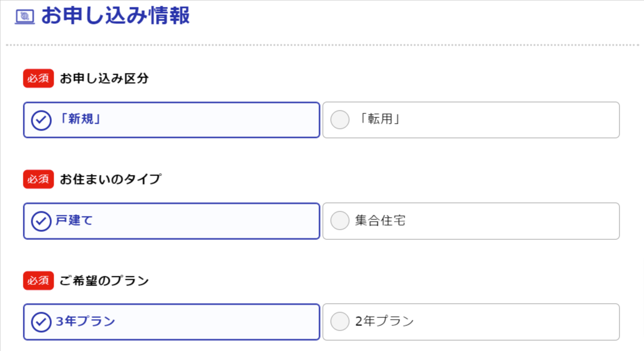Click the red 必須 badge next to ご希望のプラン

[x=38, y=280]
